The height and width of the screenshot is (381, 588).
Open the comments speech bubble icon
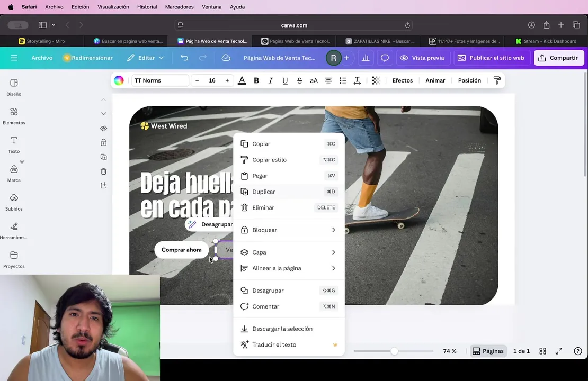(385, 58)
